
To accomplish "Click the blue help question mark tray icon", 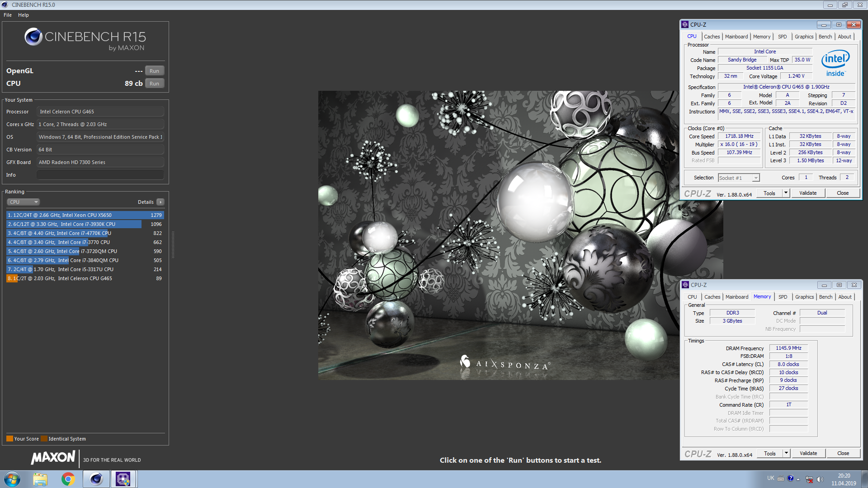I will tap(790, 479).
